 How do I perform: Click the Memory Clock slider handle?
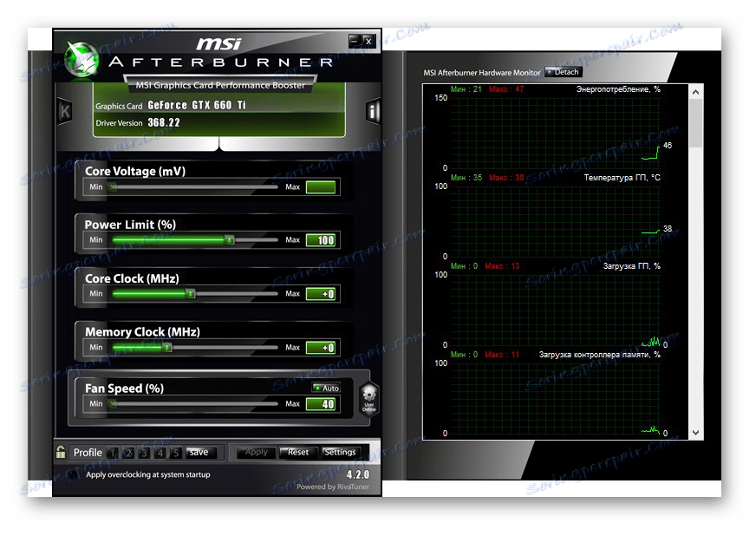[166, 347]
